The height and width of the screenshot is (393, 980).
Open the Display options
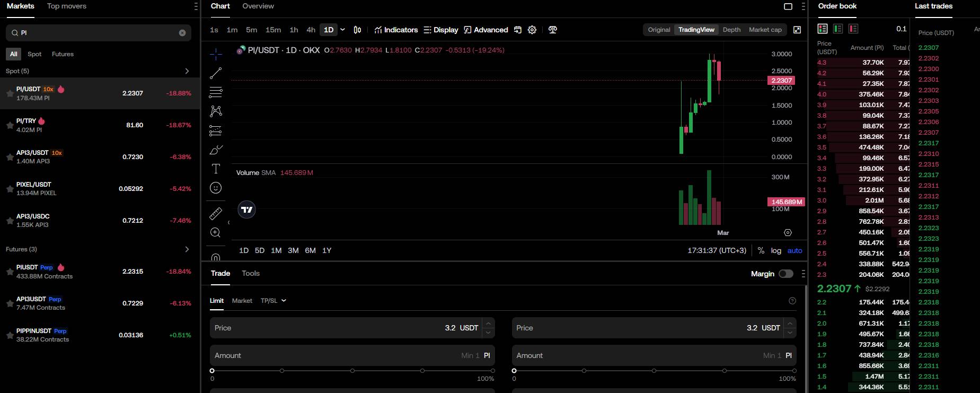[441, 30]
